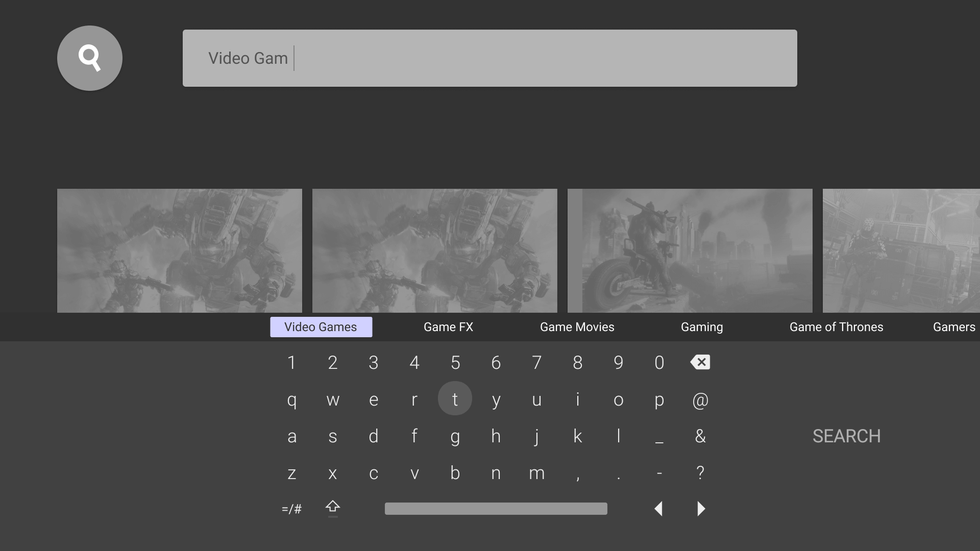Tap the letter a key
This screenshot has height=551, width=980.
click(x=291, y=436)
